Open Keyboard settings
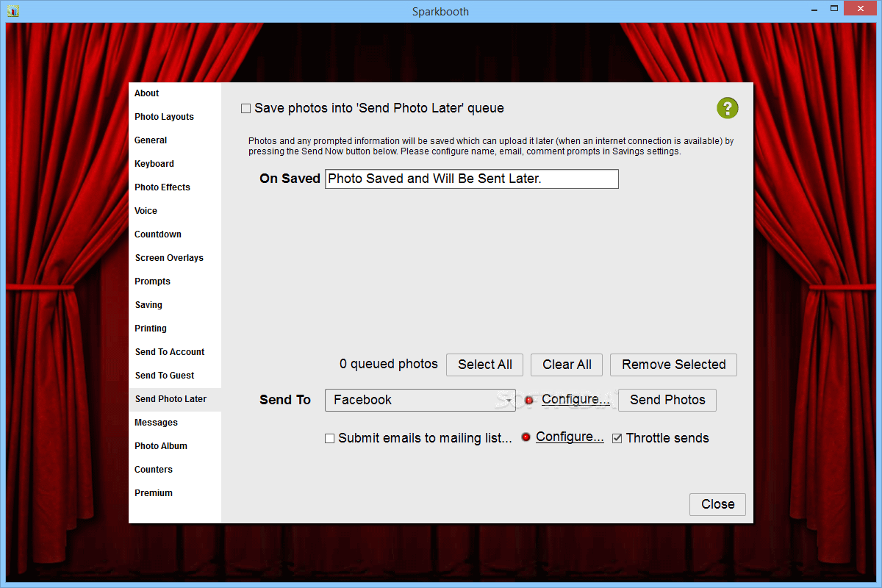 [175, 164]
